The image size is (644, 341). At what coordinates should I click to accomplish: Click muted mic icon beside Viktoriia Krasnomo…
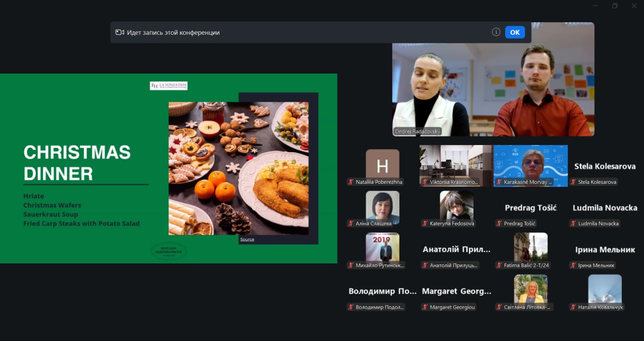coord(425,182)
